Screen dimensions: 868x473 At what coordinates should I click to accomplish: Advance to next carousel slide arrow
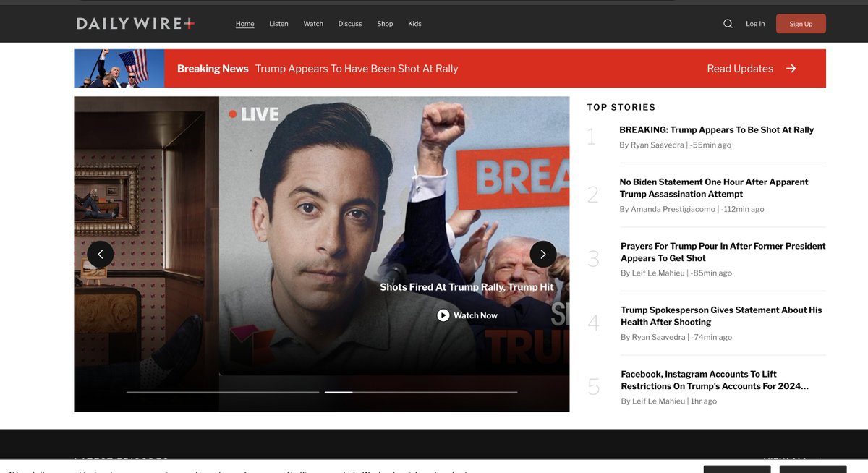pyautogui.click(x=543, y=254)
